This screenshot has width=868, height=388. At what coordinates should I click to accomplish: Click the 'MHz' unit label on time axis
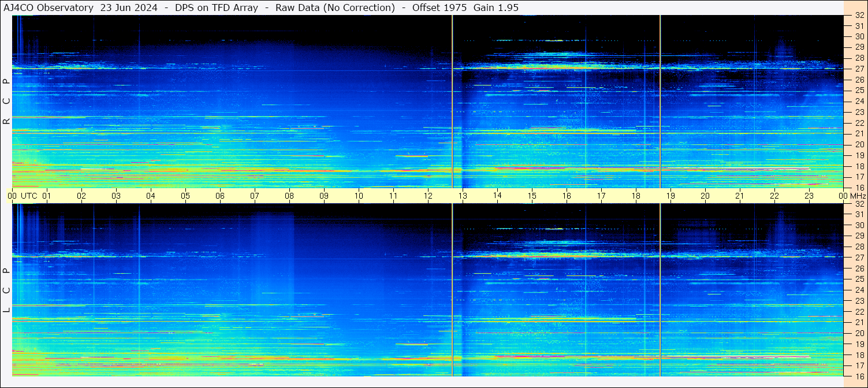(x=858, y=196)
